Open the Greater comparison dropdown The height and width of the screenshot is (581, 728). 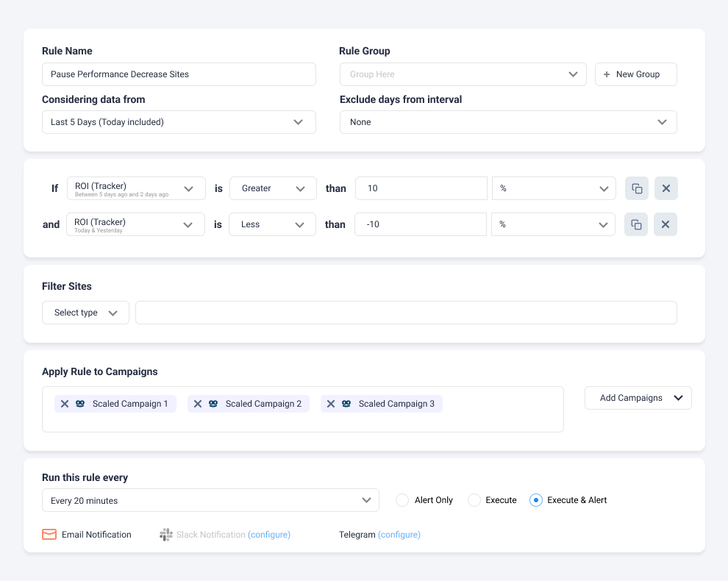273,188
